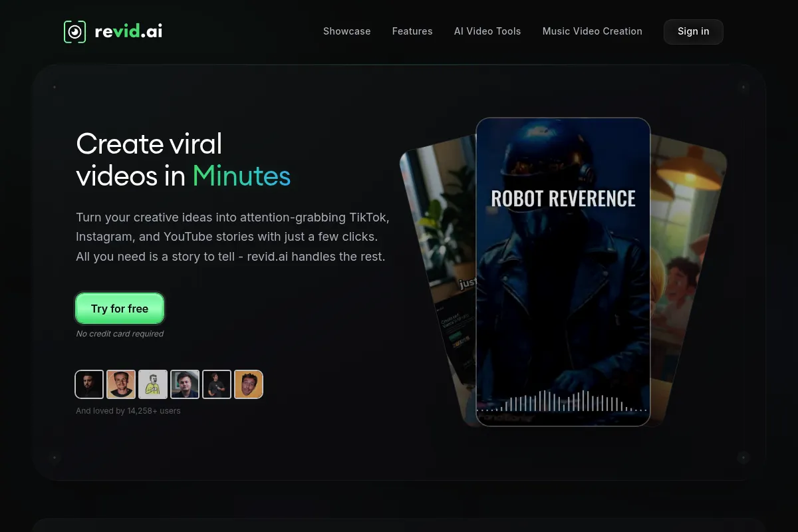Open AI Video Tools in navigation
Viewport: 798px width, 532px height.
(x=487, y=31)
